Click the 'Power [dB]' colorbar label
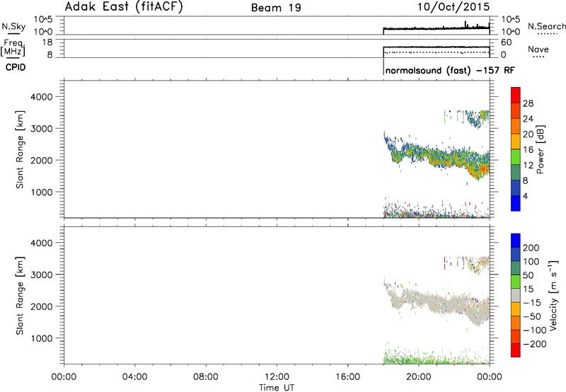Image resolution: width=566 pixels, height=392 pixels. click(540, 149)
